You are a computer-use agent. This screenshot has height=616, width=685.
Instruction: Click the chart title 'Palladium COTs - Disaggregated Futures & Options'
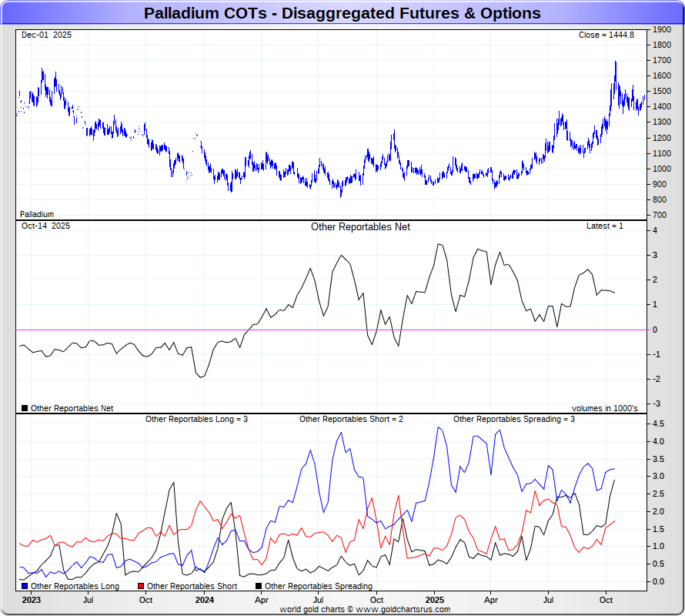tap(342, 13)
